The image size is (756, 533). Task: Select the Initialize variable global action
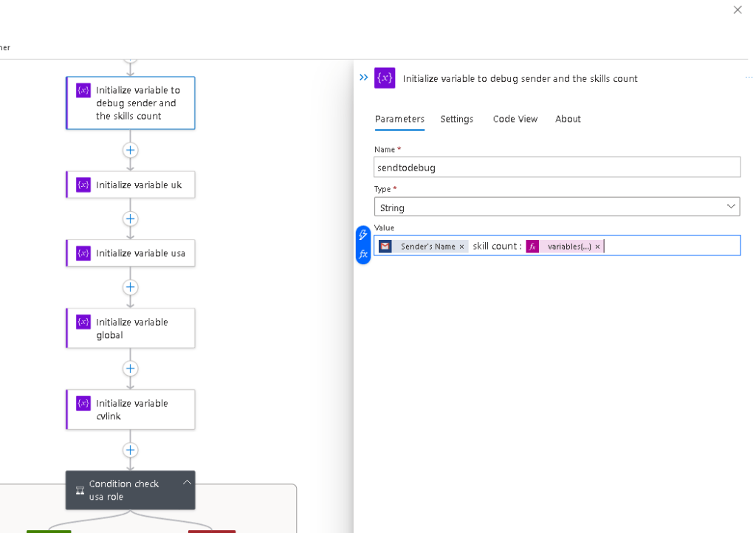[131, 329]
